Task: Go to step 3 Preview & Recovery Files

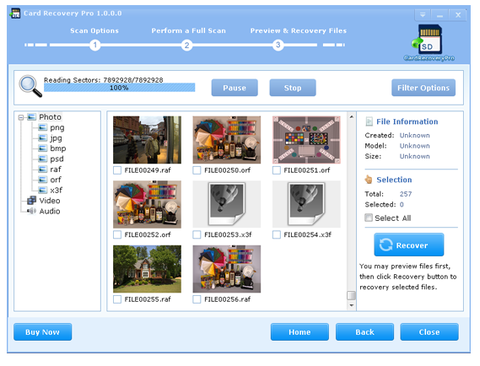Action: click(278, 45)
